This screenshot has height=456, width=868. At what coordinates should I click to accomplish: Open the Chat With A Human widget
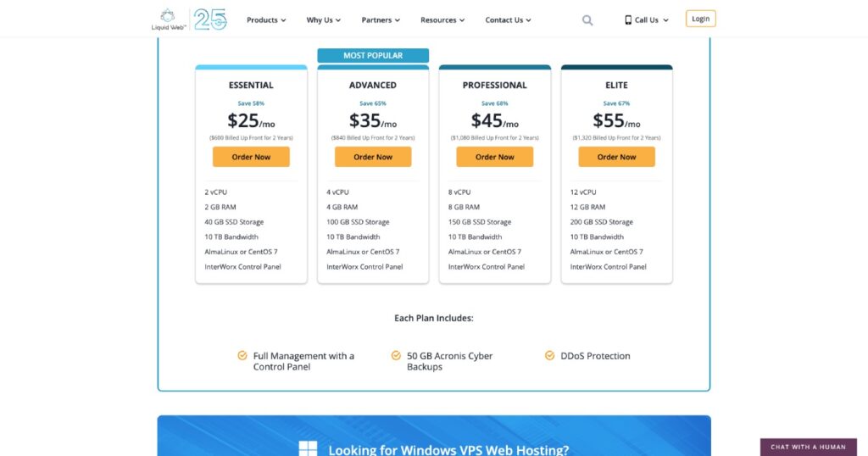808,447
